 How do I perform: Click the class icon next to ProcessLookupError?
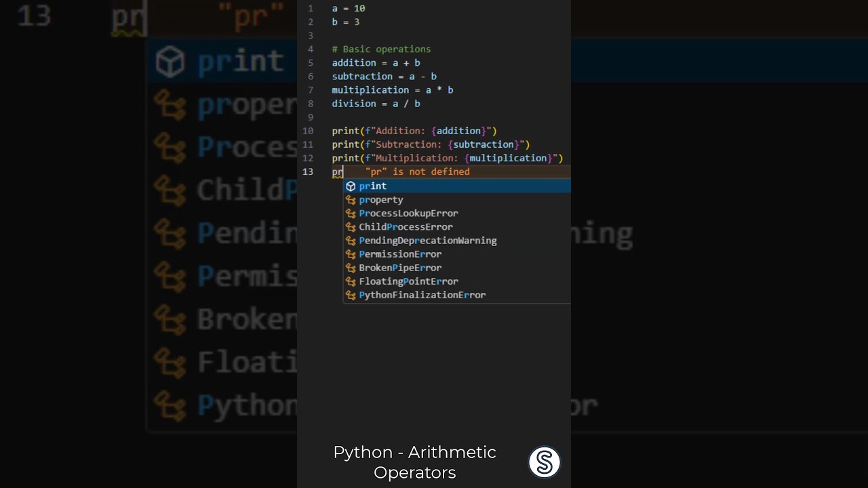pos(351,213)
